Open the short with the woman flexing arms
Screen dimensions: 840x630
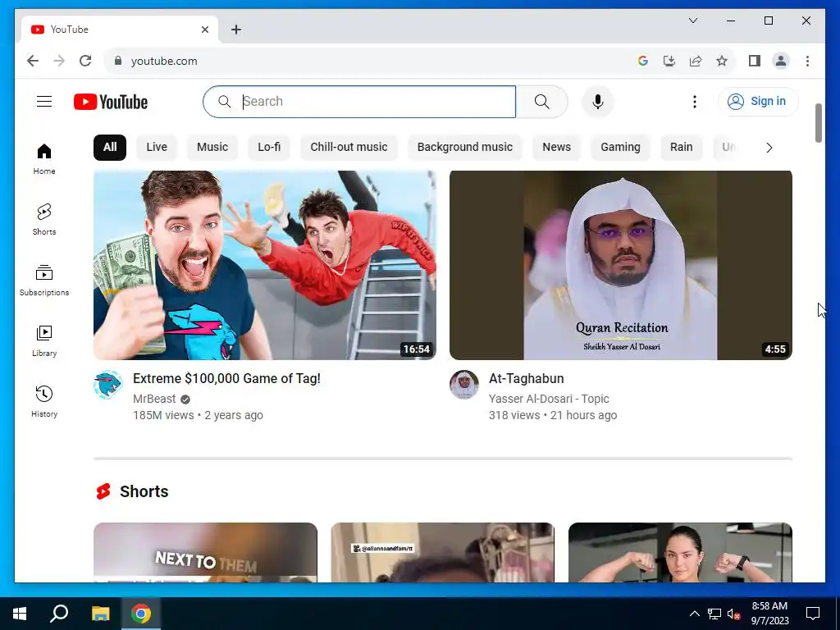pos(680,552)
